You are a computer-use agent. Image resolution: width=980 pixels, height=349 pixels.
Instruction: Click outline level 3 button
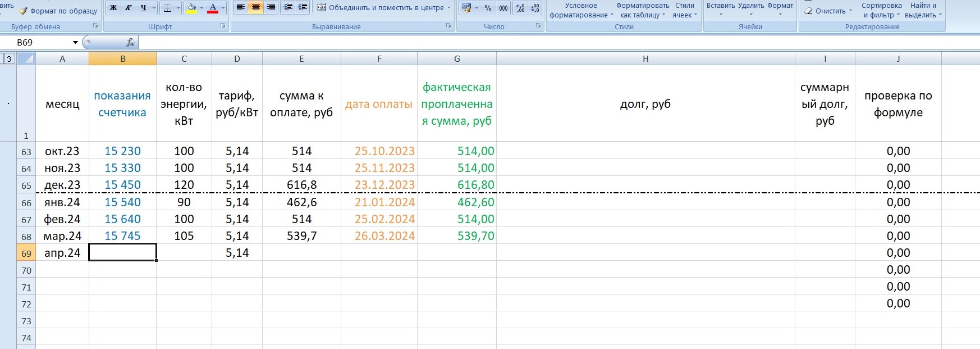coord(8,58)
